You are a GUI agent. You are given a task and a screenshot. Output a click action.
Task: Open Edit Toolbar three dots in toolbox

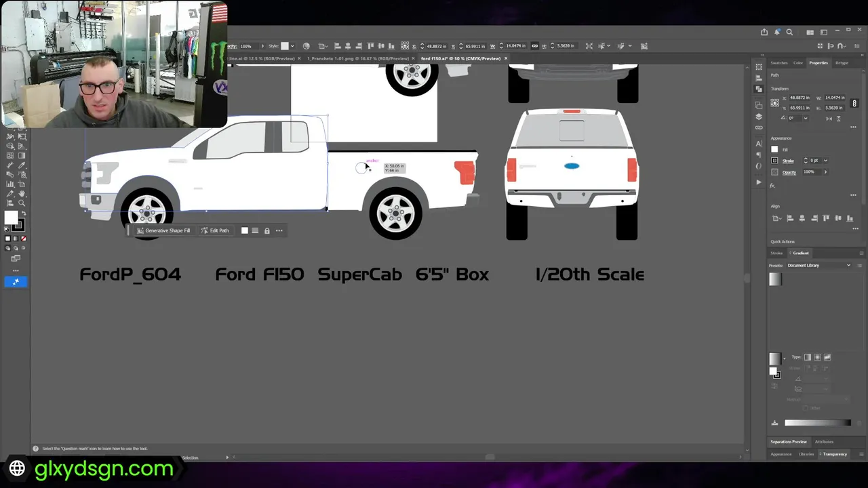click(x=16, y=270)
